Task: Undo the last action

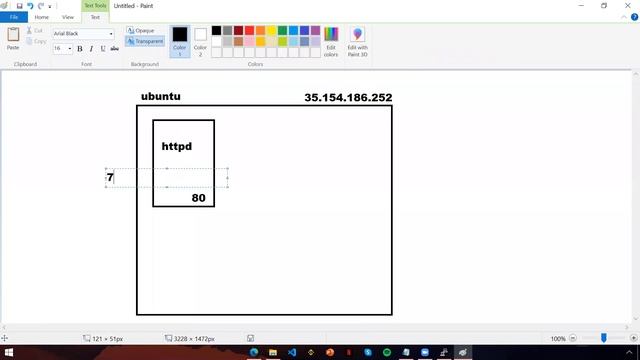Action: [30, 6]
